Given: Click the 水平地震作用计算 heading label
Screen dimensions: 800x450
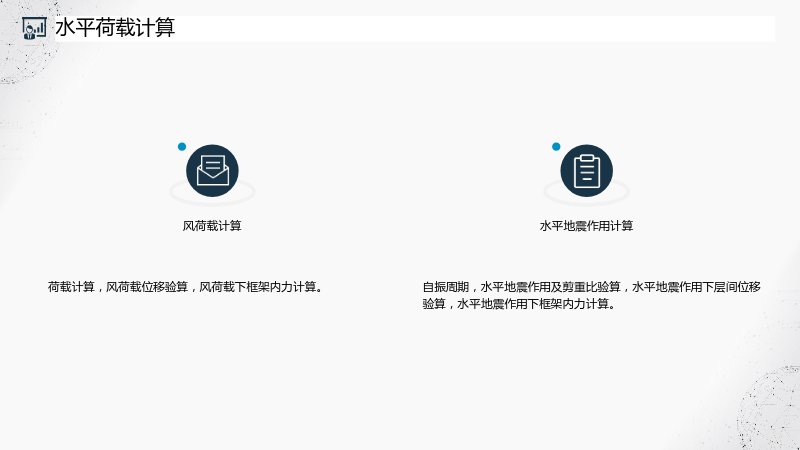Looking at the screenshot, I should click(x=586, y=226).
